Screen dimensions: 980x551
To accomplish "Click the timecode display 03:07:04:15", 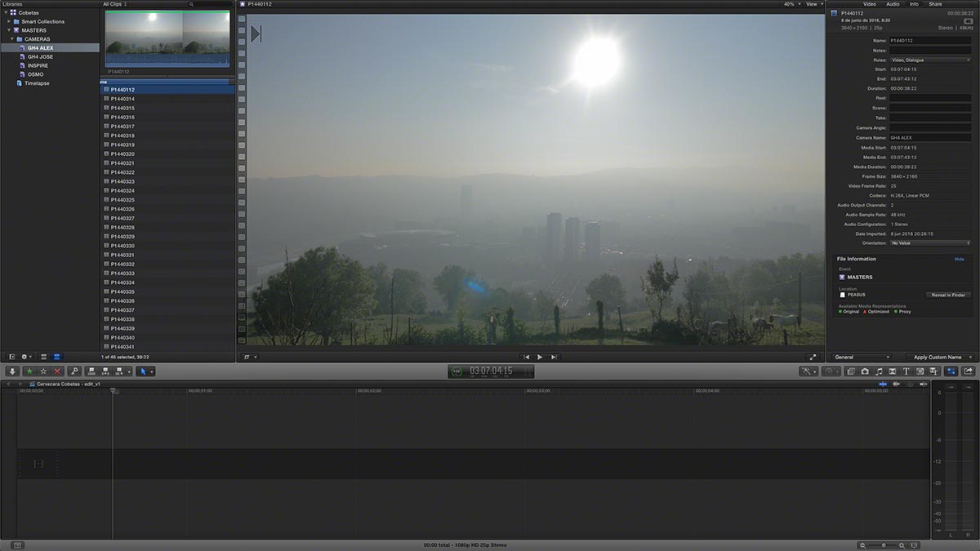I will 491,371.
